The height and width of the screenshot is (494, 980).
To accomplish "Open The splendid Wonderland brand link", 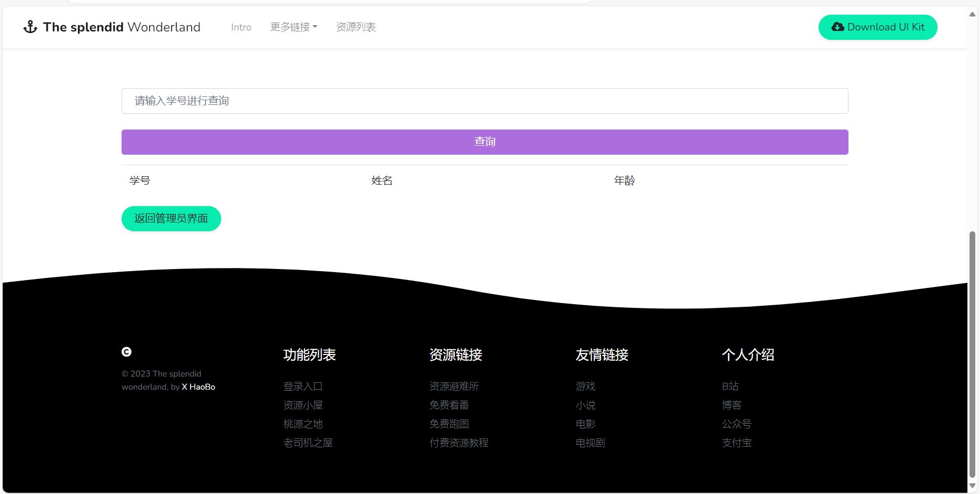I will [x=112, y=27].
